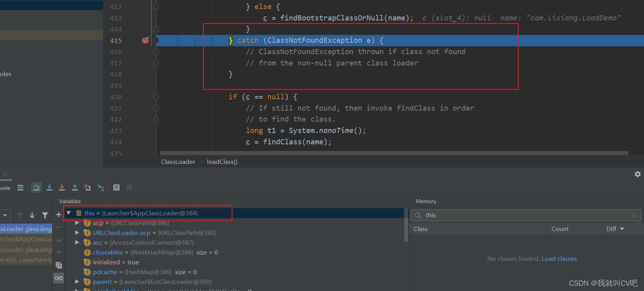Click the Memory search magnifier icon
The height and width of the screenshot is (291, 644).
click(x=418, y=215)
